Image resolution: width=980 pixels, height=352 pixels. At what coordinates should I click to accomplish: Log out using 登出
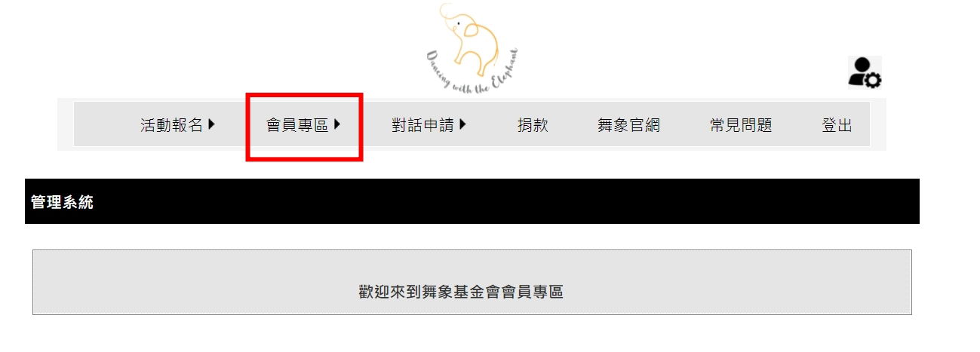pos(837,125)
